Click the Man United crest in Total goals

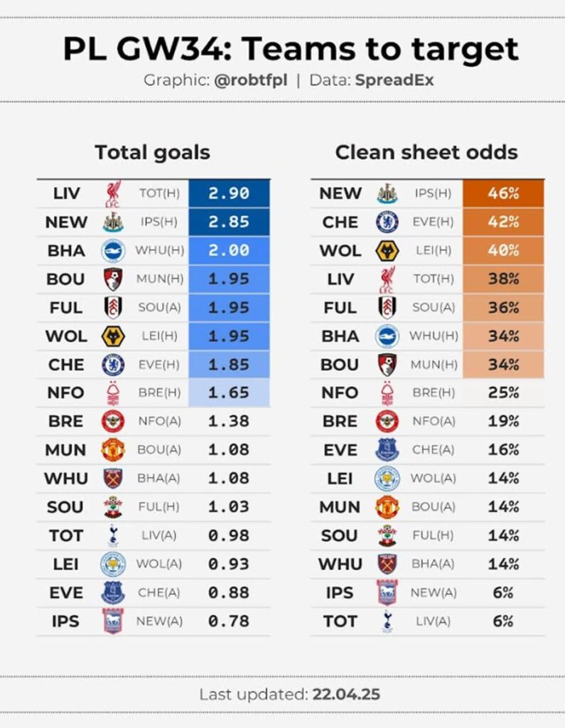113,449
